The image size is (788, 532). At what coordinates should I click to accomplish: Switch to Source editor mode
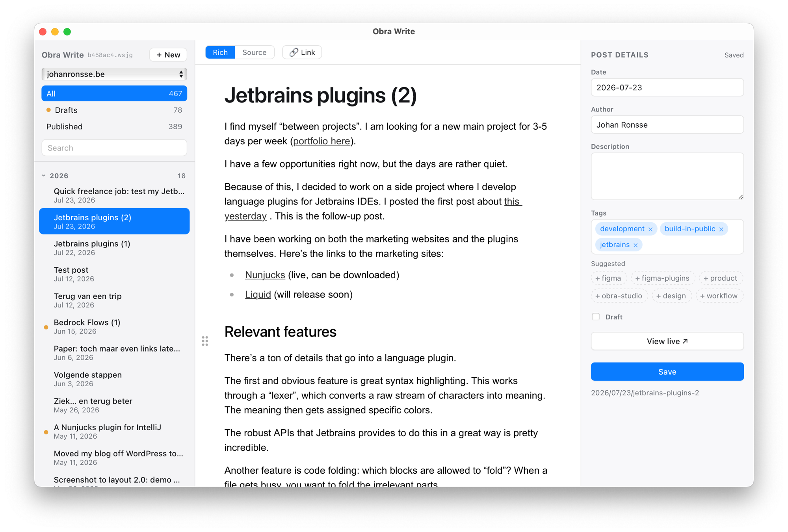tap(255, 52)
